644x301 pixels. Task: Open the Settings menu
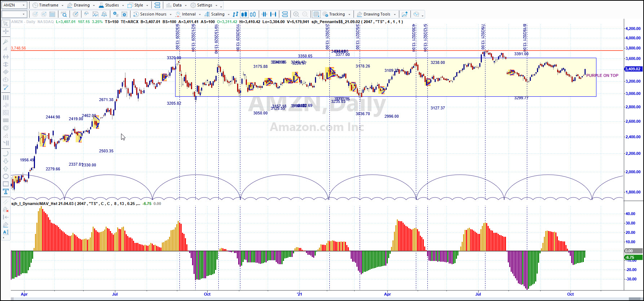[204, 5]
